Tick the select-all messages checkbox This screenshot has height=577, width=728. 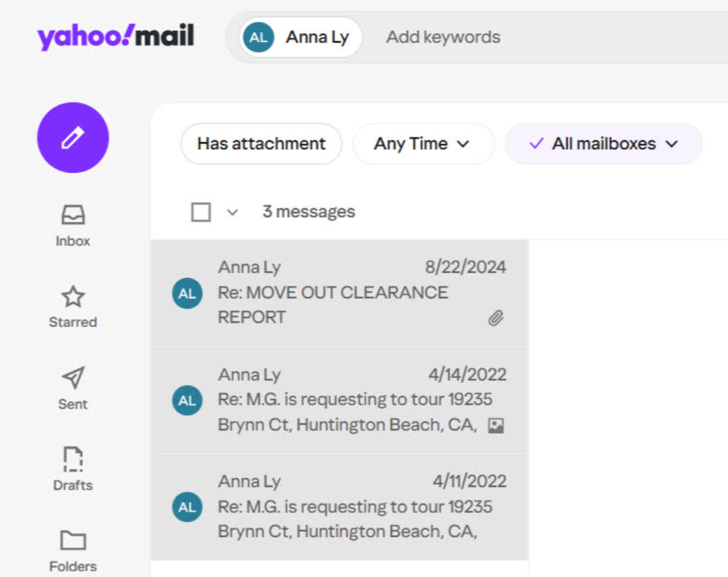click(x=201, y=212)
